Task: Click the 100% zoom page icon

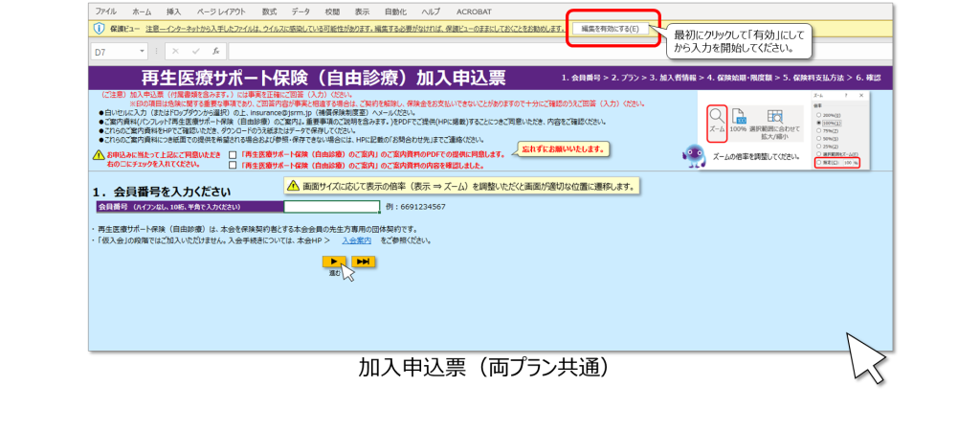Action: 738,118
